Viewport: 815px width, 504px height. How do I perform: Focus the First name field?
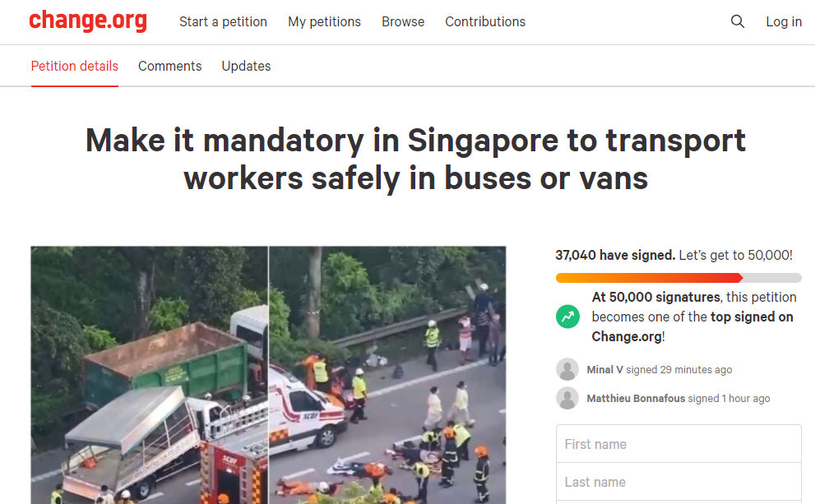pyautogui.click(x=678, y=444)
